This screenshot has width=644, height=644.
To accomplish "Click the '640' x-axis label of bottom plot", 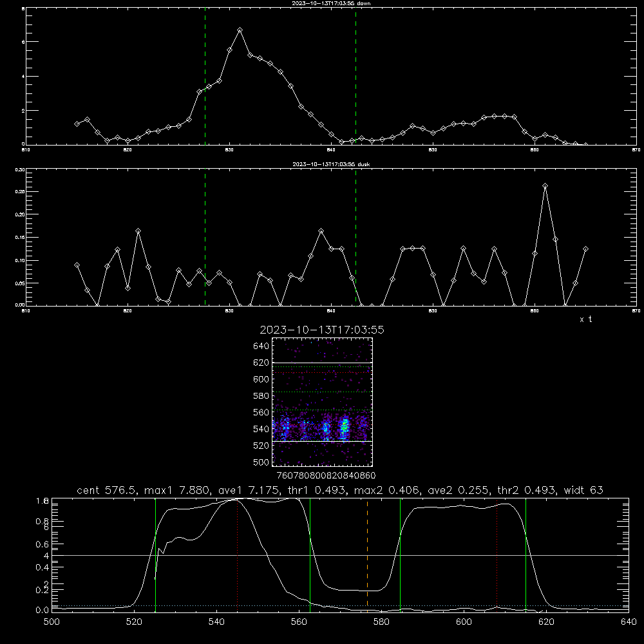I will tap(629, 622).
